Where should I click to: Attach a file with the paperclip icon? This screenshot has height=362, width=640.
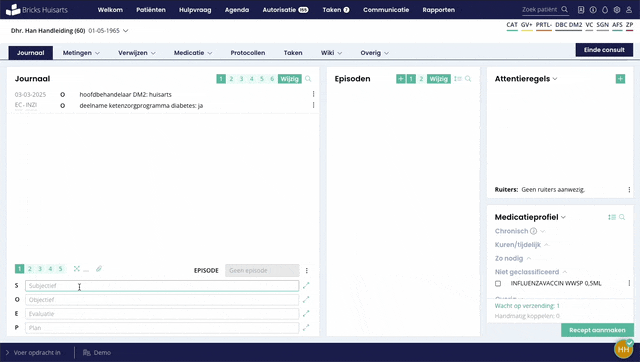[99, 269]
